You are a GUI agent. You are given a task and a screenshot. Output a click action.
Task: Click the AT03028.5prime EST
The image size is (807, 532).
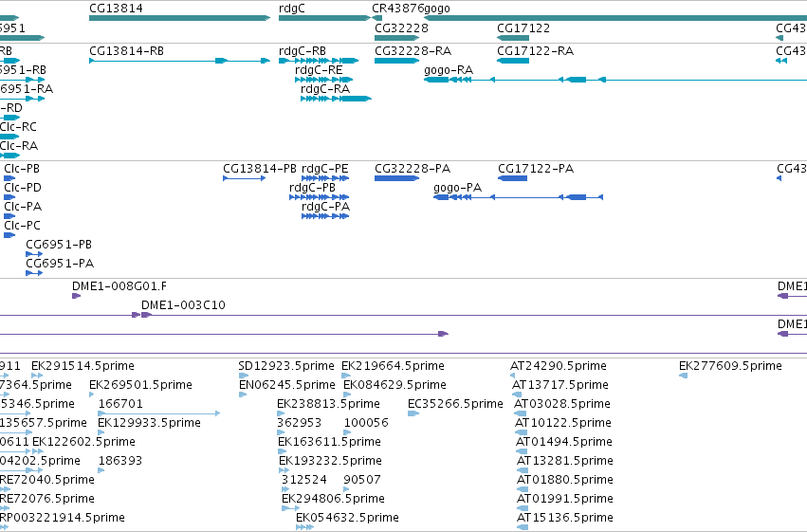click(x=521, y=413)
